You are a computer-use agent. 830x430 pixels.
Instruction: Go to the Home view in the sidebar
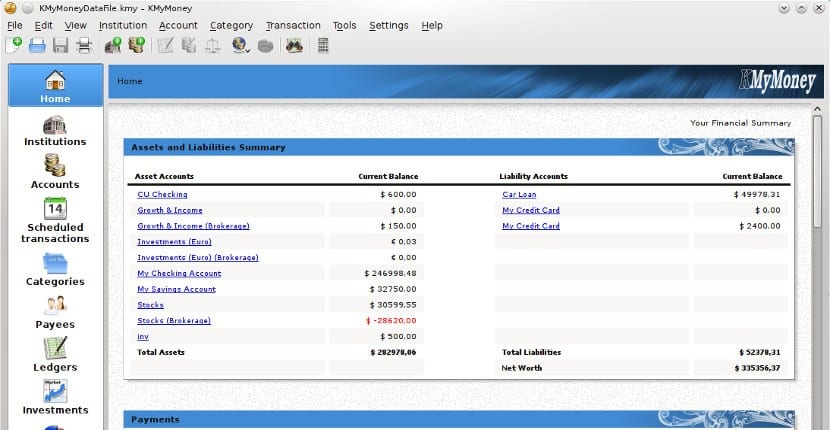pos(56,86)
